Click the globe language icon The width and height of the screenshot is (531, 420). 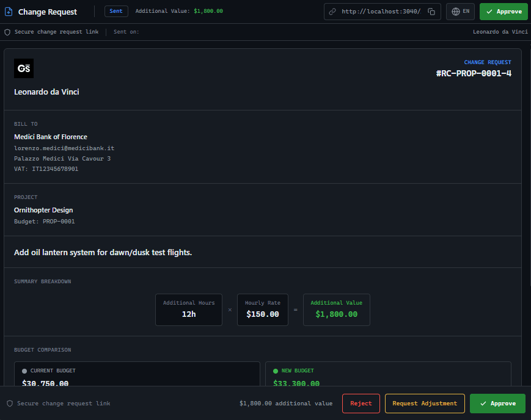[455, 12]
